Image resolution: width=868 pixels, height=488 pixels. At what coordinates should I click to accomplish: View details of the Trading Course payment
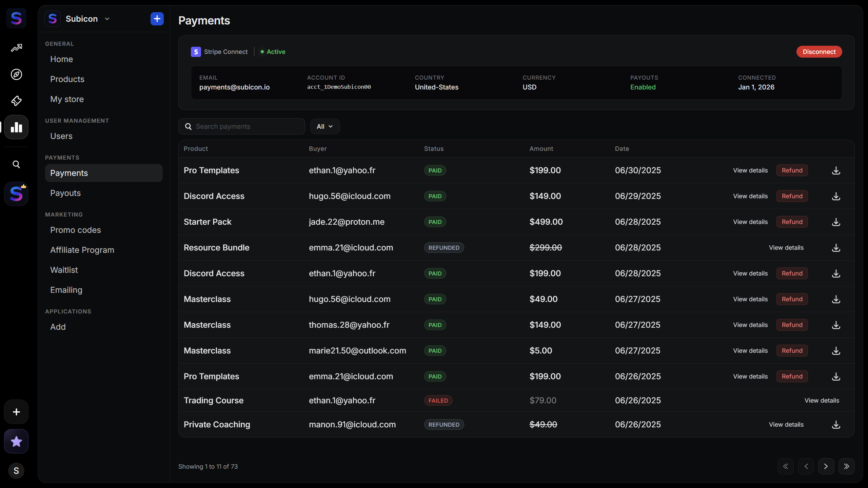(822, 401)
